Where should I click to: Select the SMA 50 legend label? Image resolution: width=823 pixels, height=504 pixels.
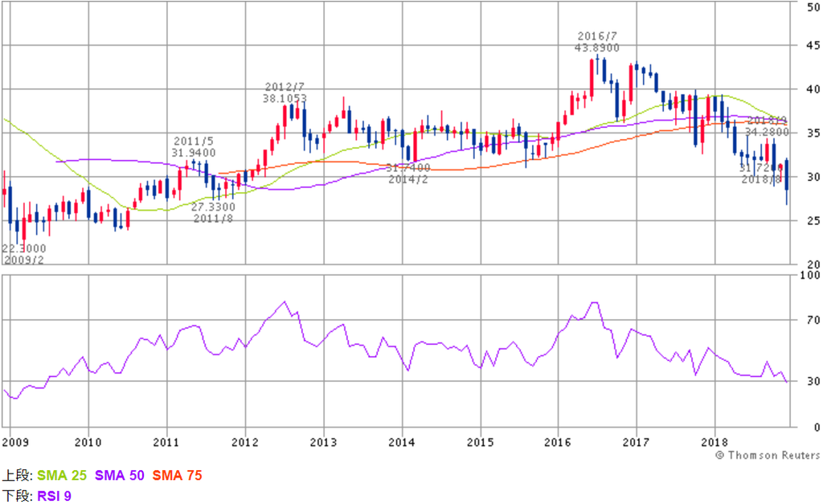pyautogui.click(x=119, y=475)
